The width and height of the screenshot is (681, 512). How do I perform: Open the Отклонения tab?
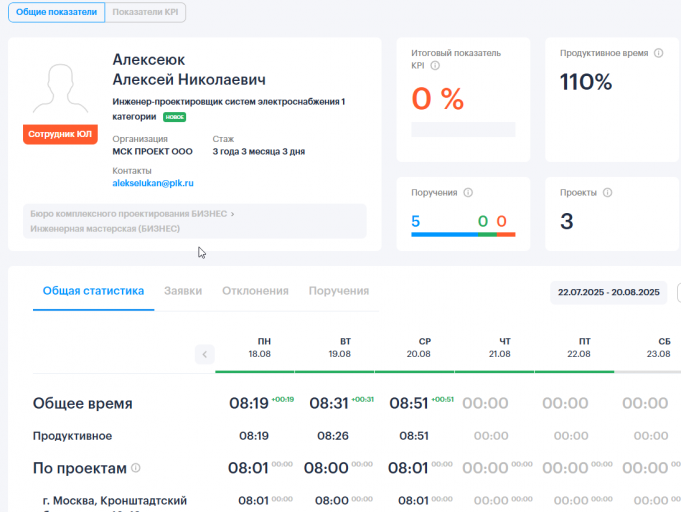coord(255,291)
